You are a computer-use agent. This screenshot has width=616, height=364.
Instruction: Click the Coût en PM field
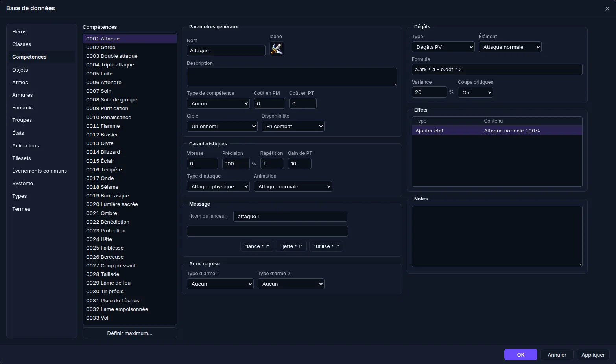tap(269, 103)
